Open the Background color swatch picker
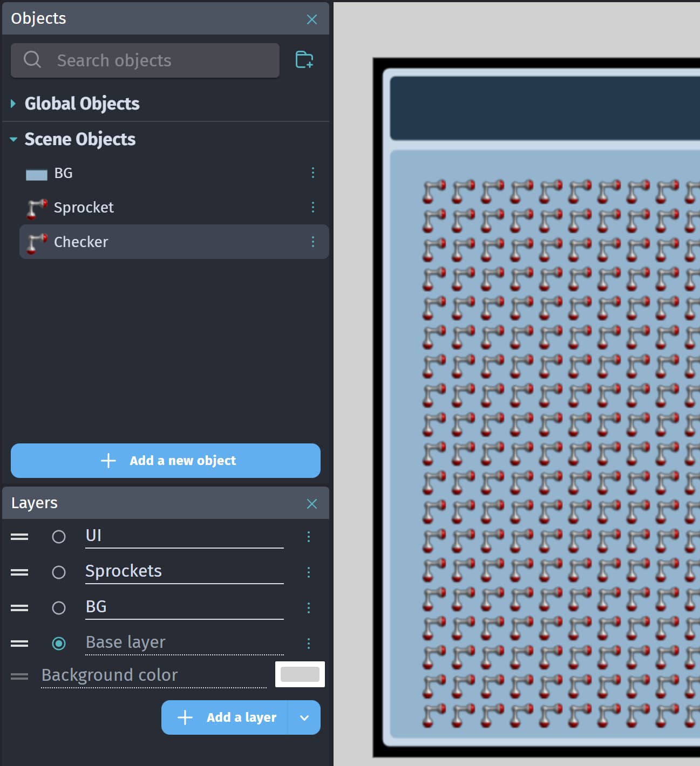This screenshot has width=700, height=766. coord(300,674)
